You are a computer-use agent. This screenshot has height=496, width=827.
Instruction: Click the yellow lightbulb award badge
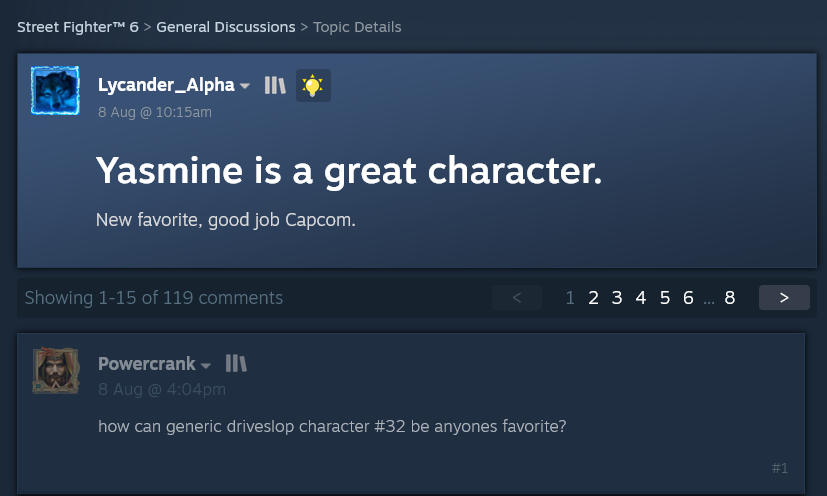313,85
